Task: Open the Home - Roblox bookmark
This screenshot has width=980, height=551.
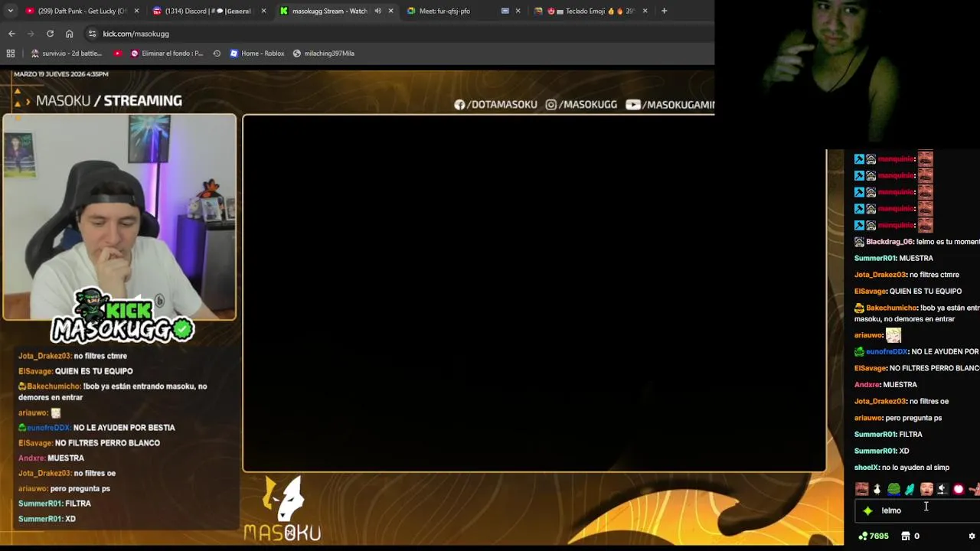Action: pyautogui.click(x=257, y=54)
